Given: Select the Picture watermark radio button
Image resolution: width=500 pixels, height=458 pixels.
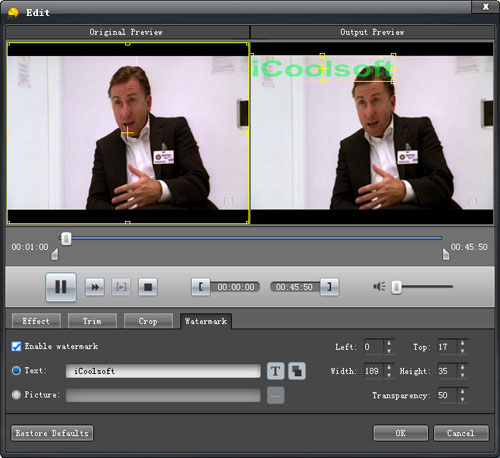Looking at the screenshot, I should 16,395.
